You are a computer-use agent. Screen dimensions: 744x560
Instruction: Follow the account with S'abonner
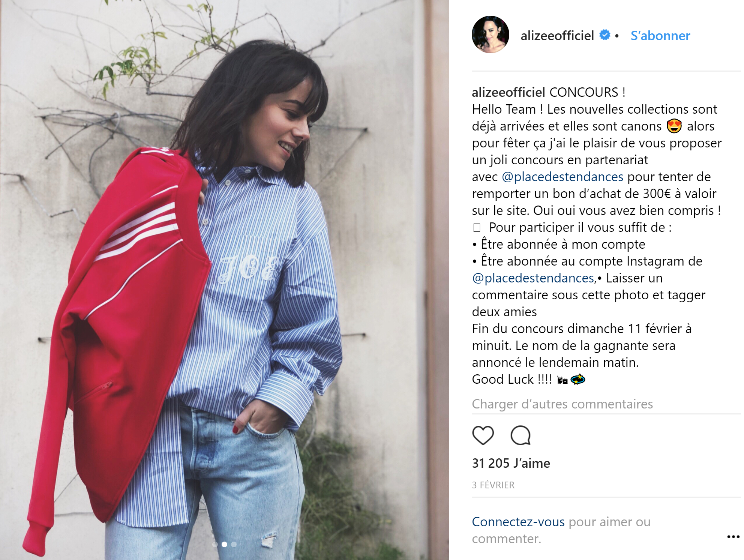tap(660, 36)
